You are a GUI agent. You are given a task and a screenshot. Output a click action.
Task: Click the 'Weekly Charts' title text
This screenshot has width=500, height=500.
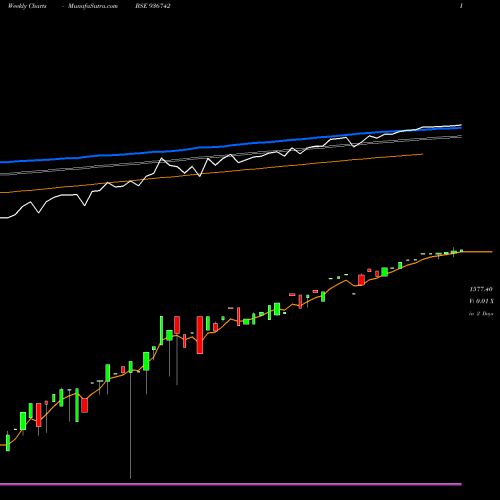pyautogui.click(x=27, y=6)
